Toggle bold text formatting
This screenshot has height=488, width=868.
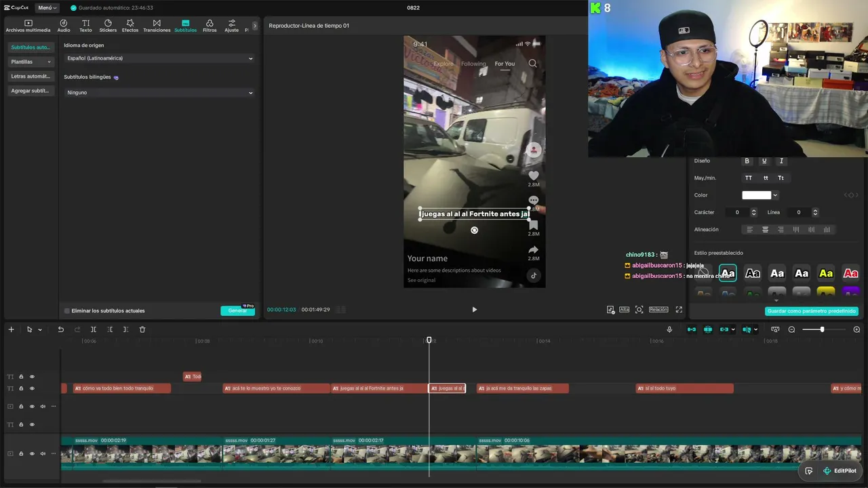[747, 161]
